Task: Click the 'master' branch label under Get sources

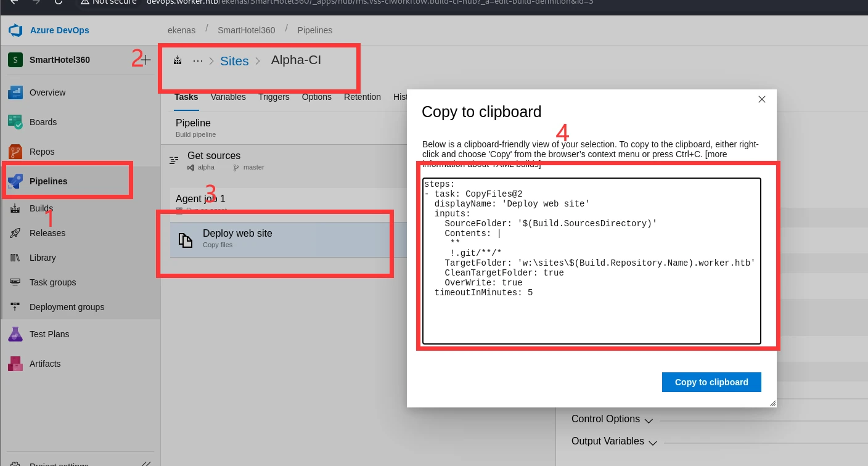Action: (x=253, y=167)
